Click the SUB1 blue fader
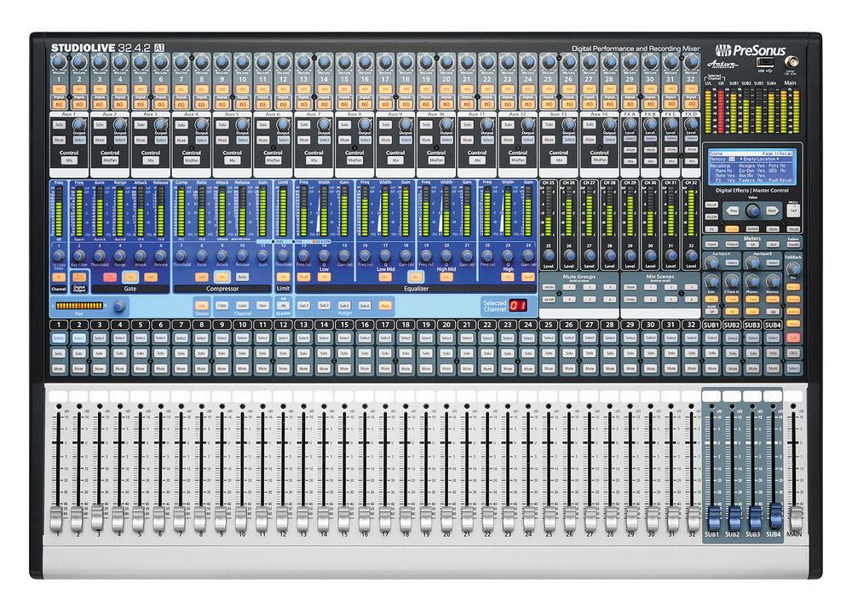The height and width of the screenshot is (616, 852). pyautogui.click(x=711, y=514)
